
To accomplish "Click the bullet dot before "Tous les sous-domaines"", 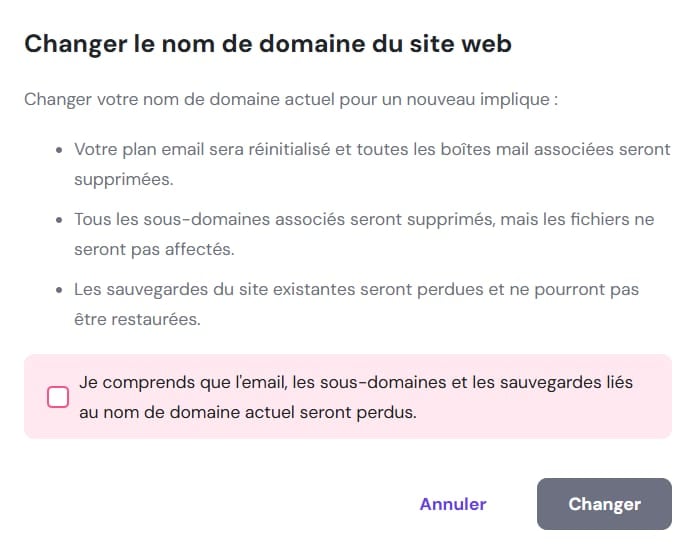I will click(58, 220).
